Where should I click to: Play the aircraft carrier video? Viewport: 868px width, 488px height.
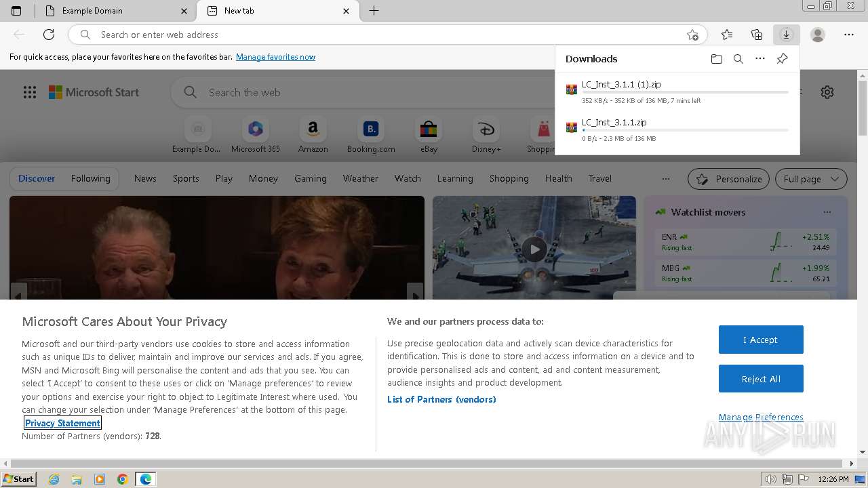click(534, 249)
